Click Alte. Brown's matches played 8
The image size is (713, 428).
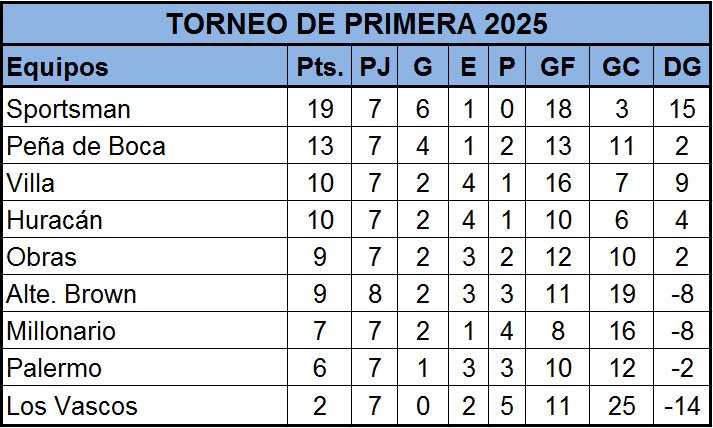(375, 294)
